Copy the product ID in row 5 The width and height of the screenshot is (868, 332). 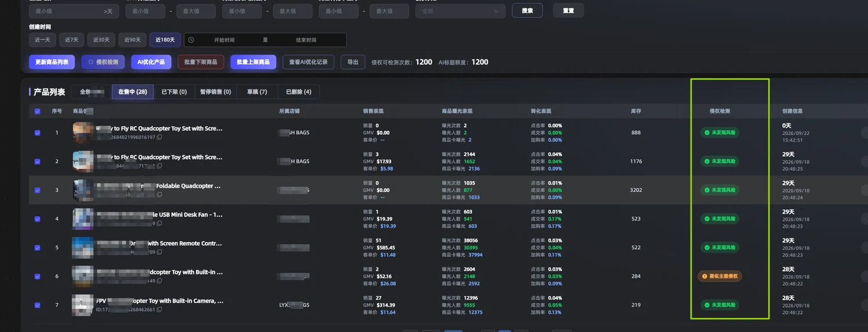pyautogui.click(x=160, y=253)
